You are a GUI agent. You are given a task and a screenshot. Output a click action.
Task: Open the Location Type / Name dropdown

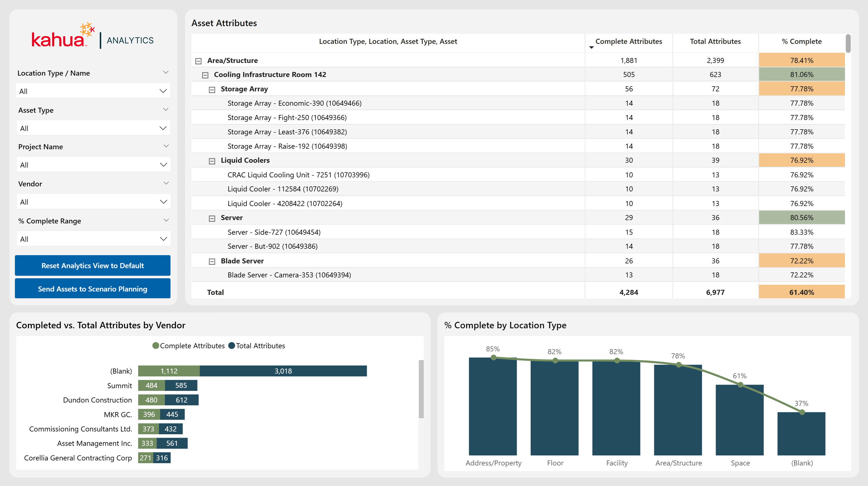[x=93, y=91]
